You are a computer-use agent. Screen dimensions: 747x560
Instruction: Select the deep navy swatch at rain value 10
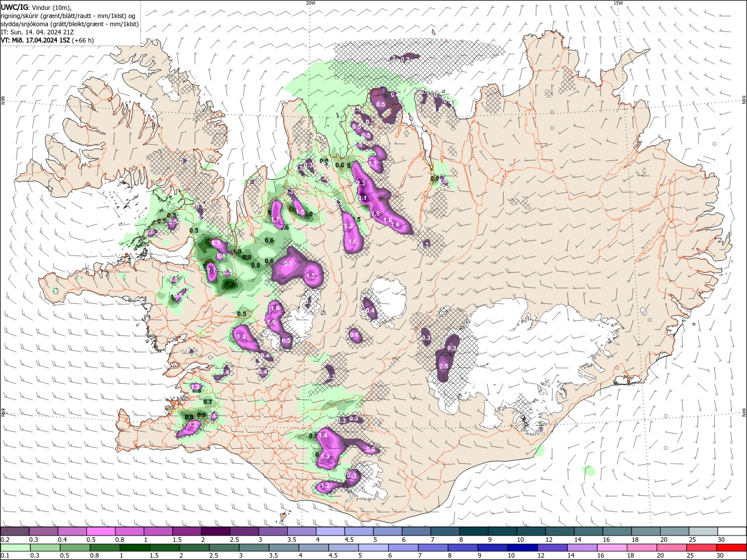coord(522,548)
